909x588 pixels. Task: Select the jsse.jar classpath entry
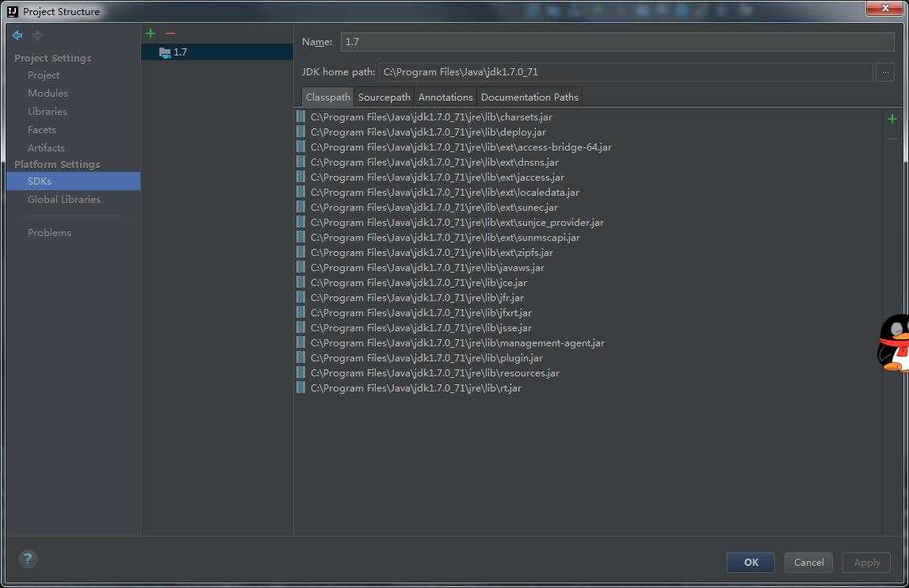[x=421, y=328]
